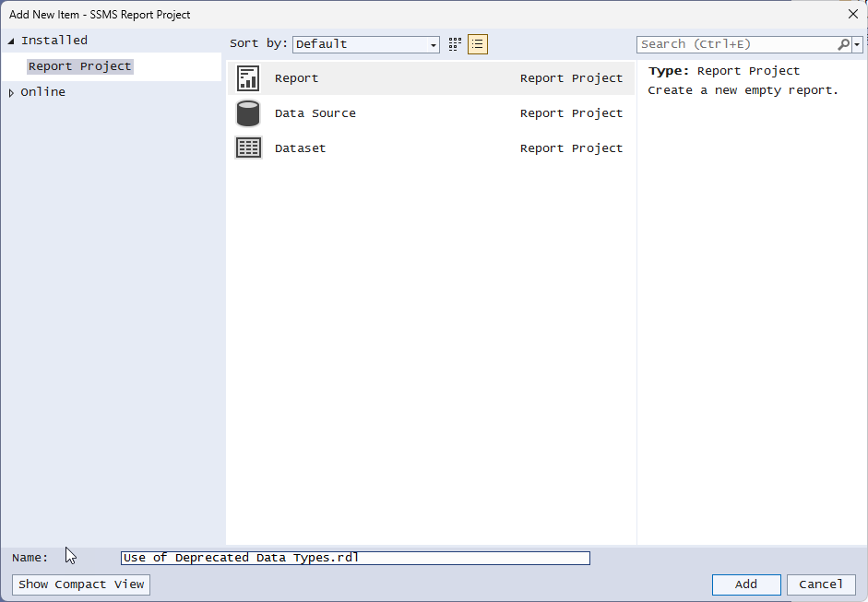Click the Type: Report Project description line
This screenshot has width=868, height=602.
tap(724, 71)
